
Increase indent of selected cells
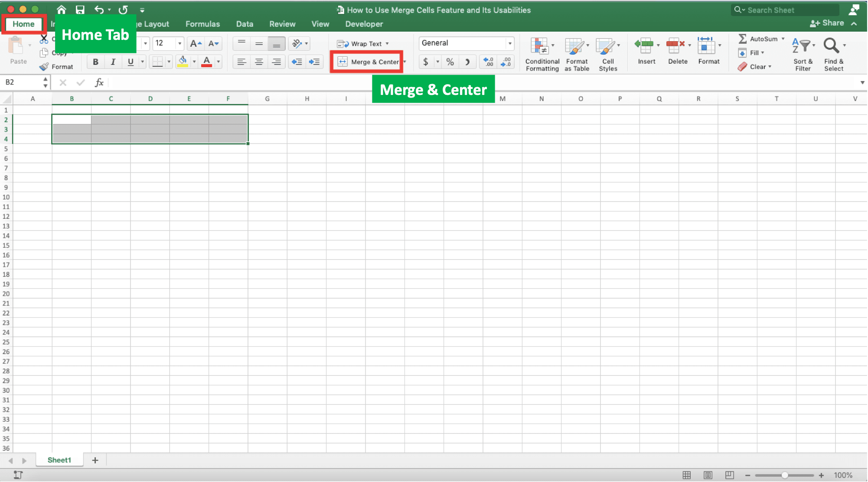click(x=314, y=62)
